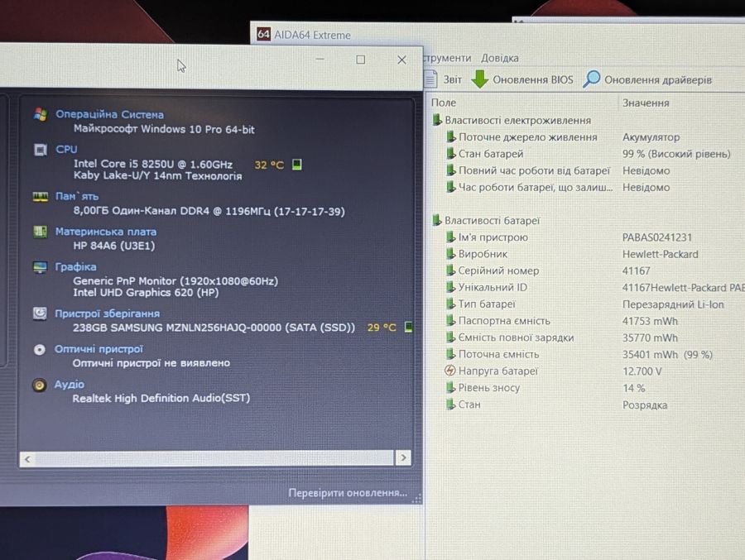Click the Windows flag icon for Операційна Система
Viewport: 745px width, 560px height.
[41, 114]
